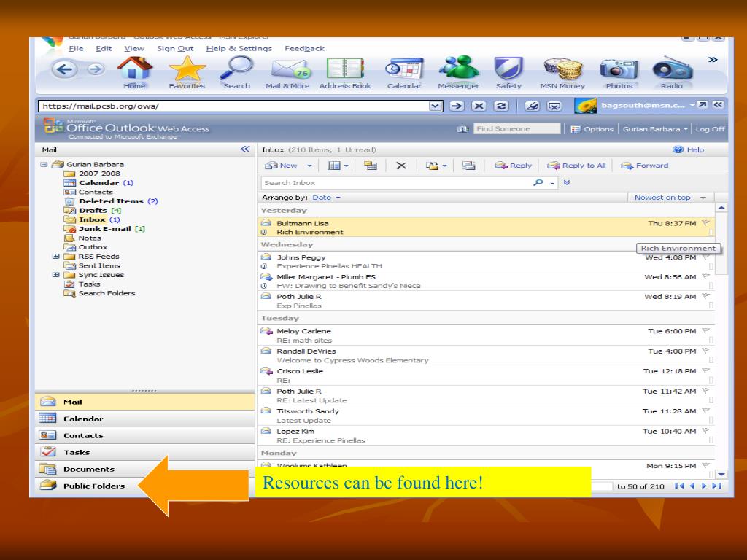Viewport: 747px width, 560px height.
Task: Expand the Search Inbox options chevron
Action: tap(567, 182)
